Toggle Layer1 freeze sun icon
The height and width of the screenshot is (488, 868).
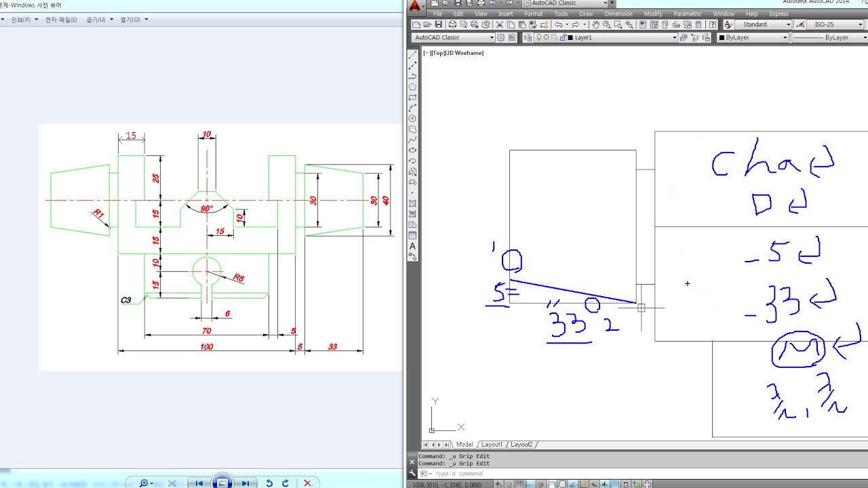(547, 37)
